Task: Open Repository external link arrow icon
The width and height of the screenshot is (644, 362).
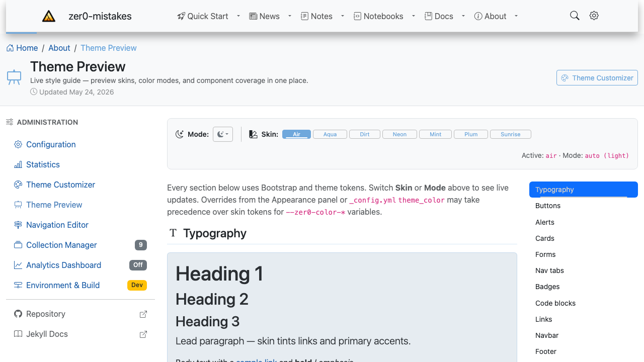Action: click(143, 314)
